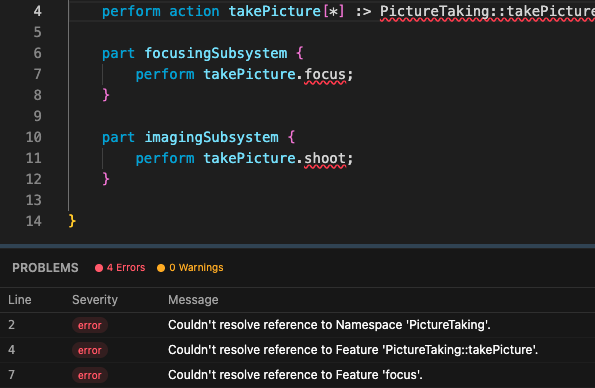Click 'imagingSubsystem' in the code editor
This screenshot has width=595, height=388.
click(211, 137)
